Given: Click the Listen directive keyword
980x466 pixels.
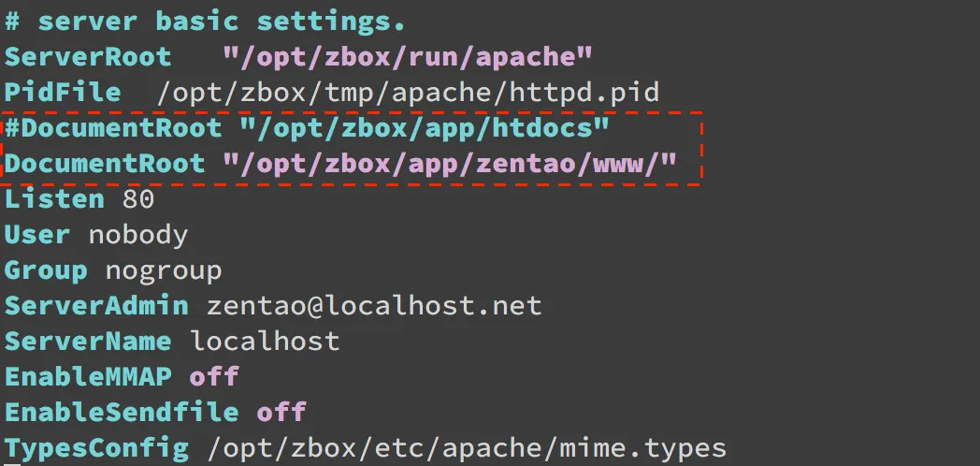Looking at the screenshot, I should coord(54,199).
